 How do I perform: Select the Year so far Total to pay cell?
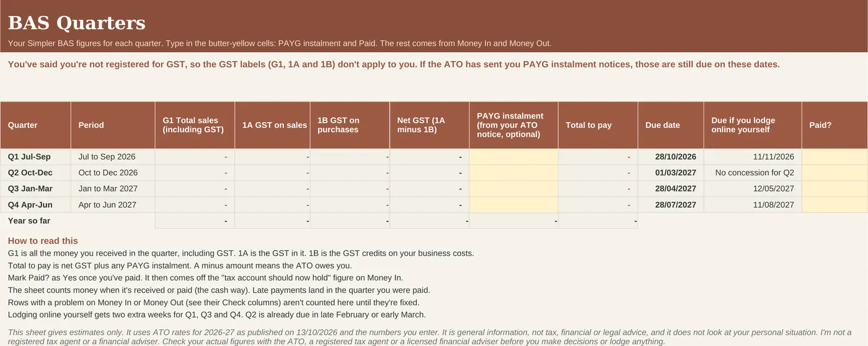(x=598, y=221)
